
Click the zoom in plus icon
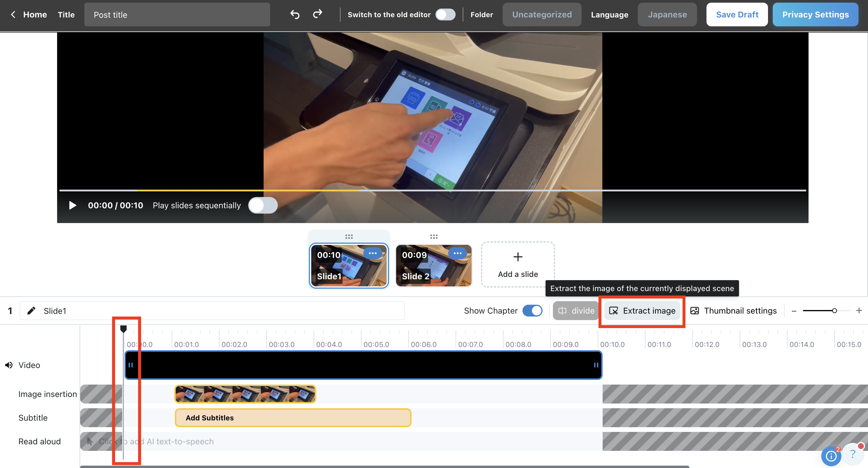(x=859, y=310)
